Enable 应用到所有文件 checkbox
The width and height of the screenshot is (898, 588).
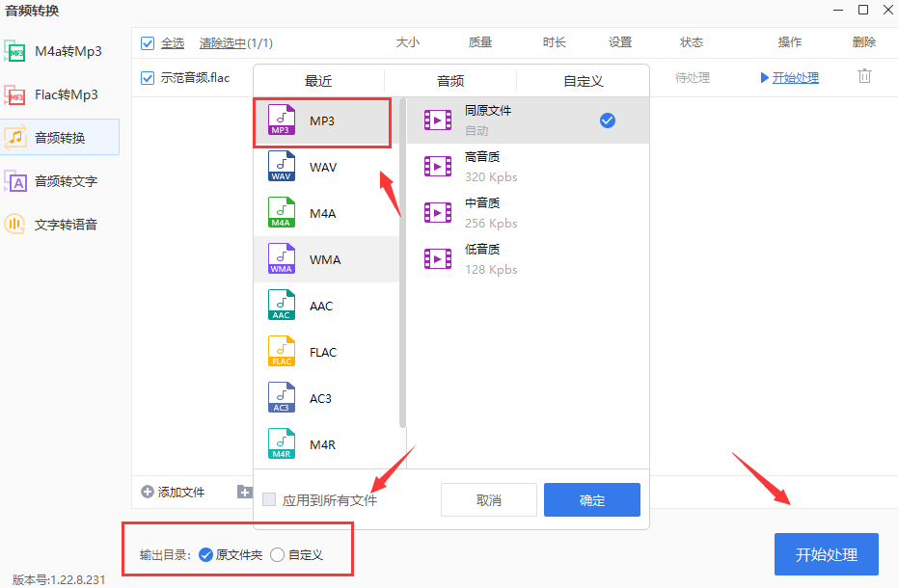click(x=267, y=499)
